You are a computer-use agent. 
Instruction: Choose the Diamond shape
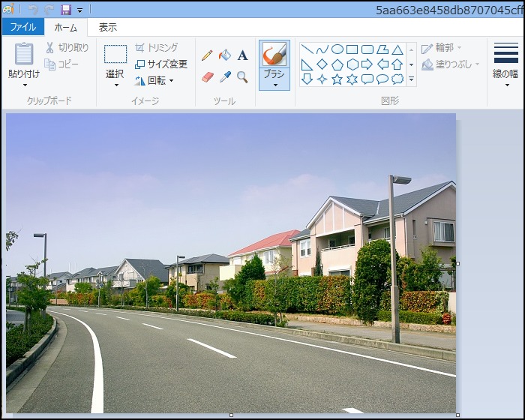[322, 64]
